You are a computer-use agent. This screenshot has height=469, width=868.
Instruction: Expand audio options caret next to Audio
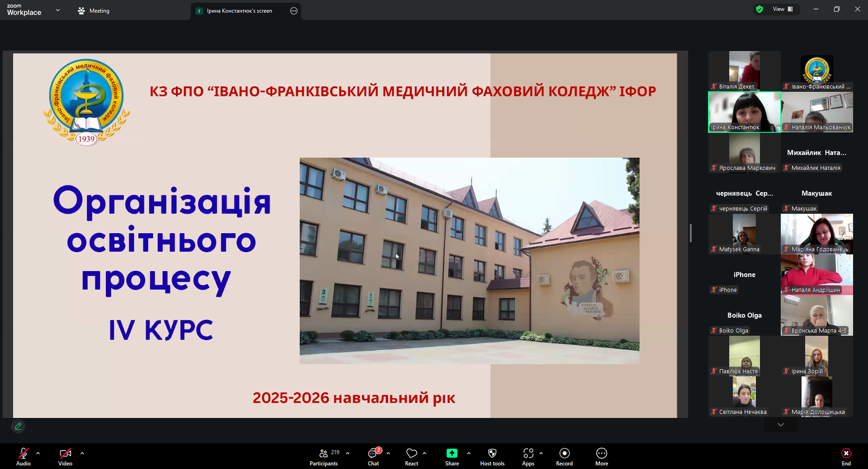click(38, 453)
